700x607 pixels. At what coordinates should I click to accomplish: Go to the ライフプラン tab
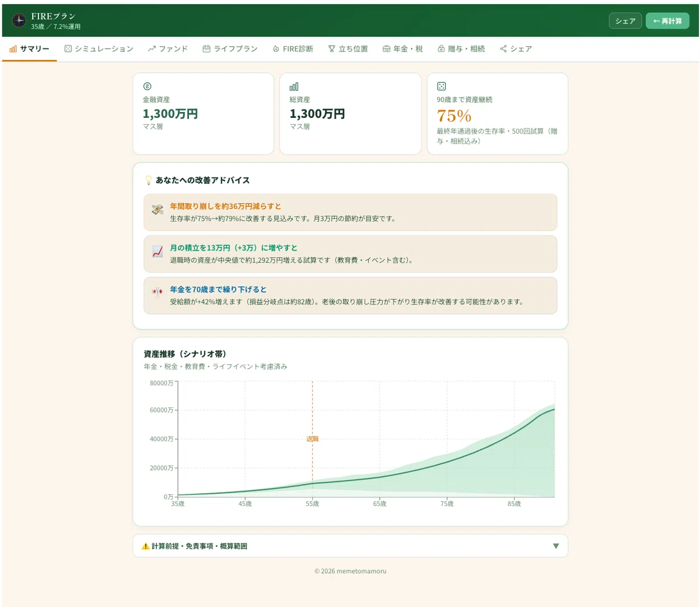point(230,49)
